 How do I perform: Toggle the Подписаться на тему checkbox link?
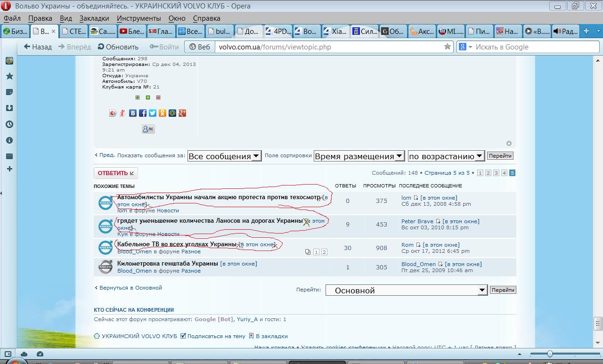[212, 336]
